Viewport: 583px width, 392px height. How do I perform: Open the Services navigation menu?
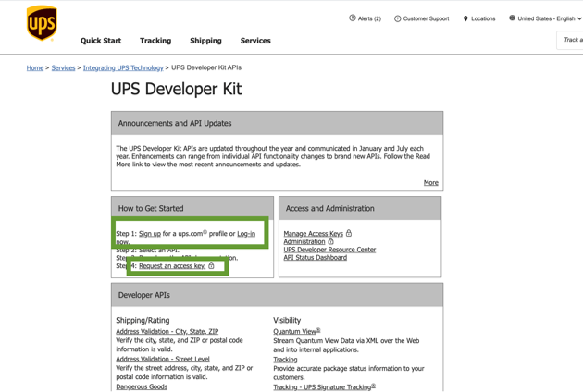point(255,41)
